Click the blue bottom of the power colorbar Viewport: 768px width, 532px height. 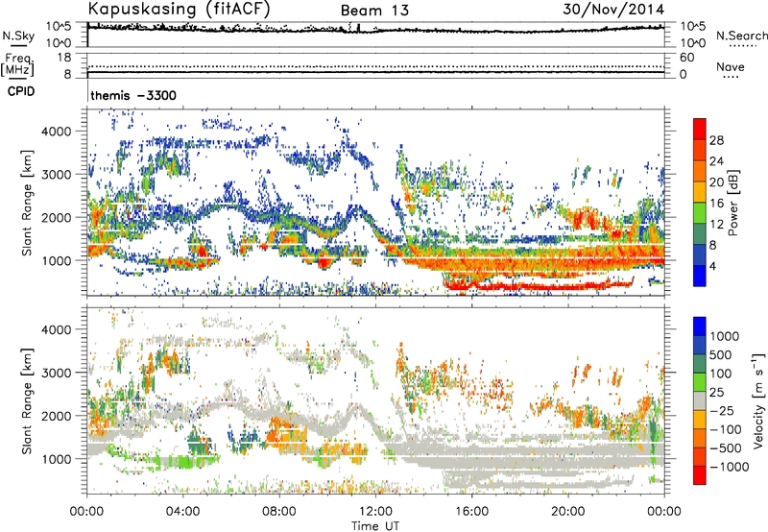pos(700,276)
